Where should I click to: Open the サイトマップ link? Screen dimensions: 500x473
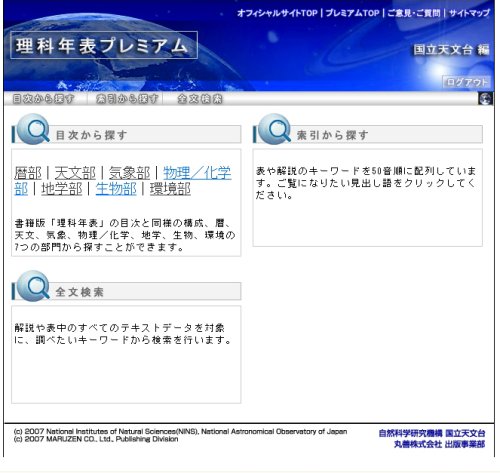(x=469, y=13)
